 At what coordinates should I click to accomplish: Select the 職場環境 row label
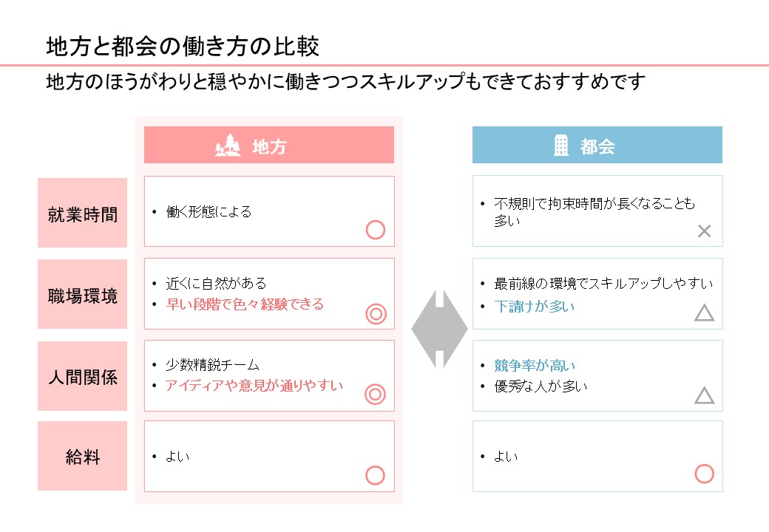click(x=83, y=296)
